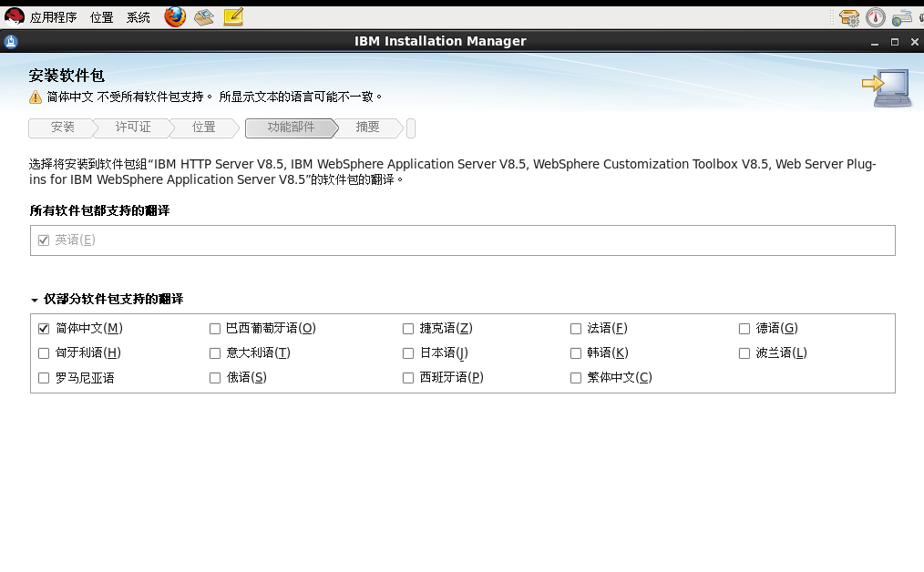
Task: Select the 德语(G) checkbox
Action: [744, 329]
